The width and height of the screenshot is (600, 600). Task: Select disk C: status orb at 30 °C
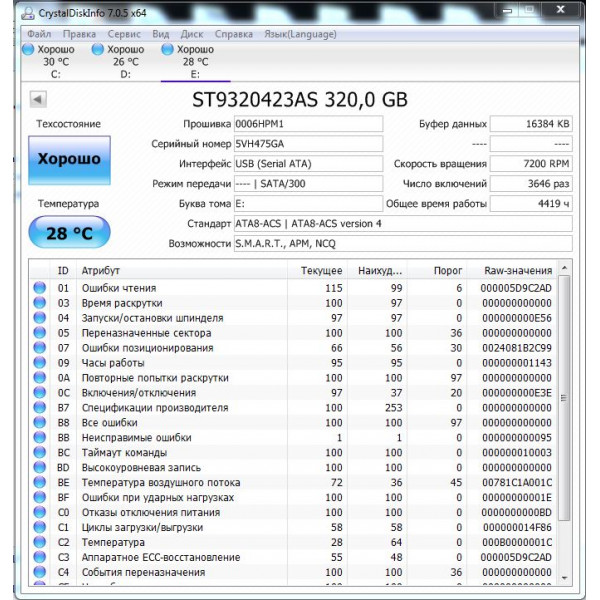coord(28,49)
